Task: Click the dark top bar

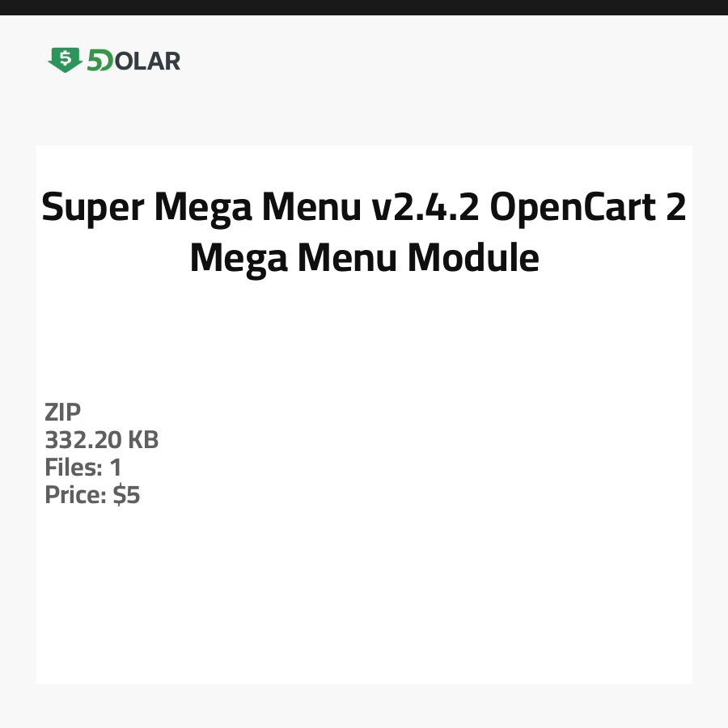Action: pos(364,7)
